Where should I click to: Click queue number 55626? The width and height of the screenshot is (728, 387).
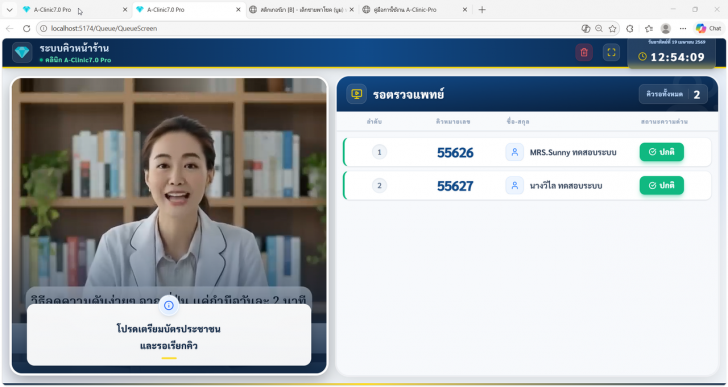(x=455, y=153)
